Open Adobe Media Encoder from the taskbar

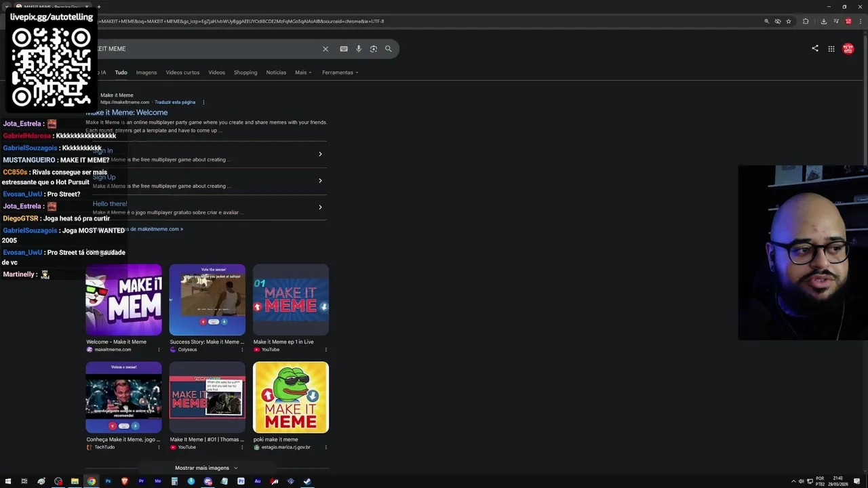(x=158, y=481)
